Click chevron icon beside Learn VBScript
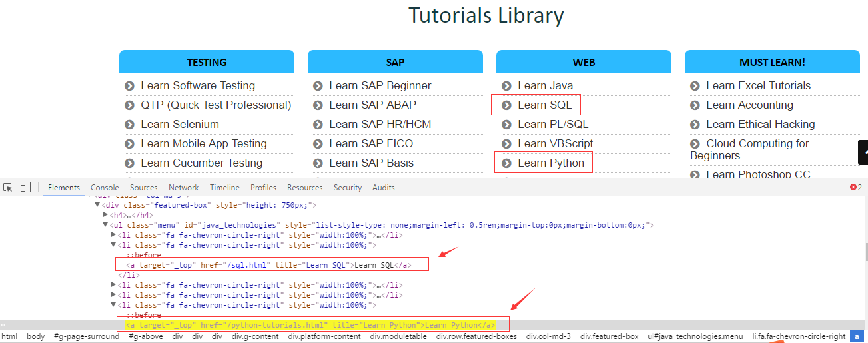The image size is (868, 343). 507,144
